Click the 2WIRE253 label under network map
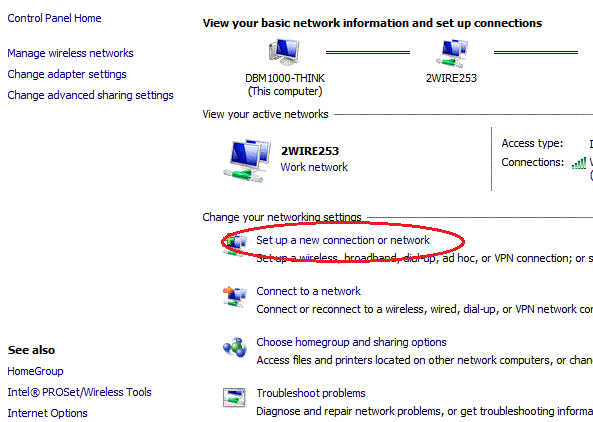The width and height of the screenshot is (593, 422). (x=451, y=78)
